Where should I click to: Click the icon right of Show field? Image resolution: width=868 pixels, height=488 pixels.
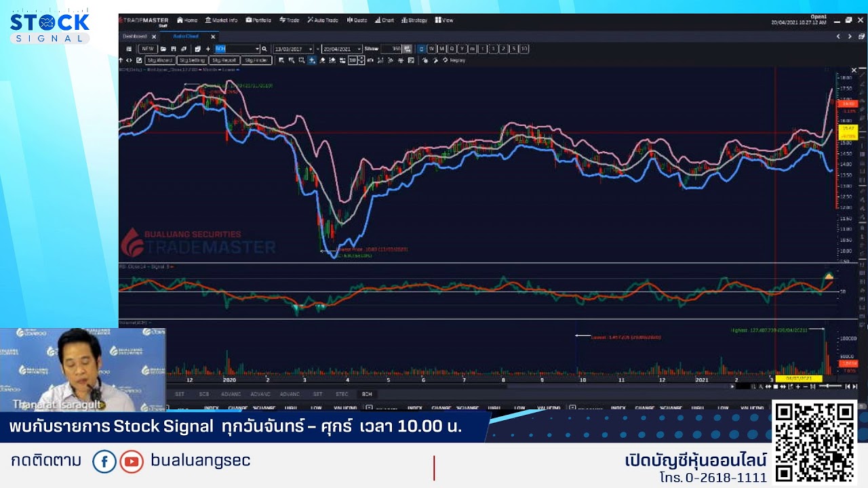click(x=408, y=49)
